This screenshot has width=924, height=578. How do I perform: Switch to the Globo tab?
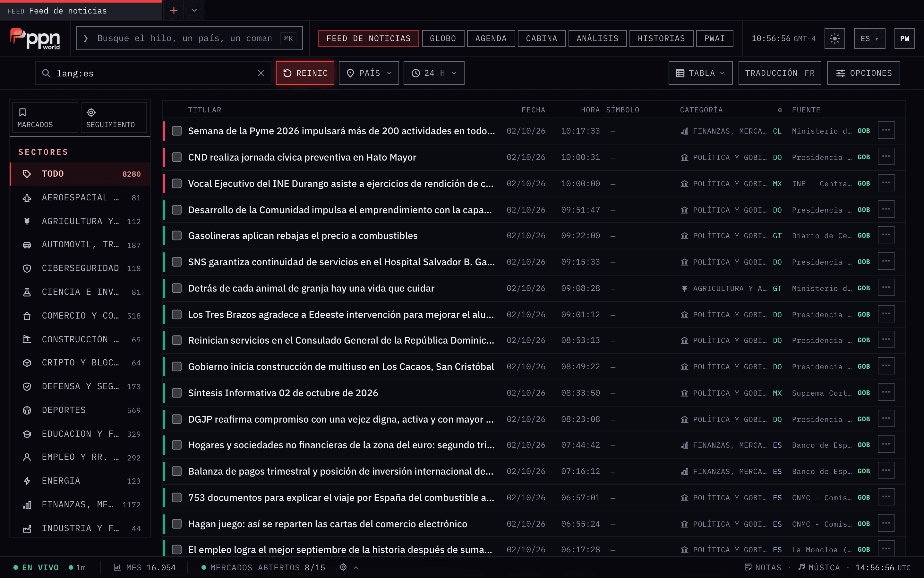tap(443, 39)
